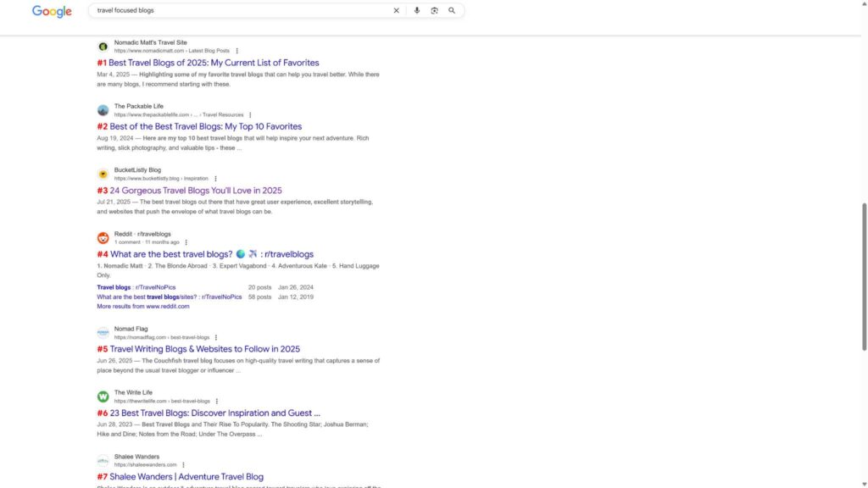Open 'best travel blogs/sites?' r/TravelNoPics sublink
The image size is (868, 488).
point(170,297)
